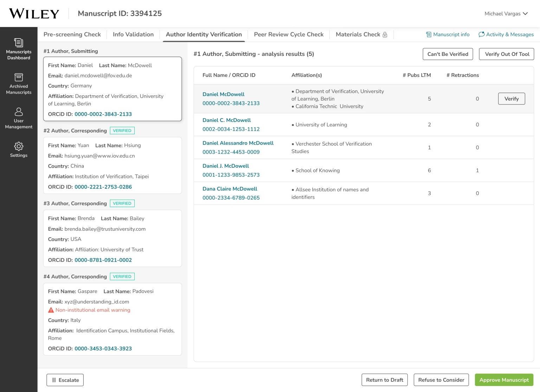Open Brenda Bailey's ORCiD 0000-8781-0921-0002
This screenshot has height=392, width=540.
coord(103,260)
